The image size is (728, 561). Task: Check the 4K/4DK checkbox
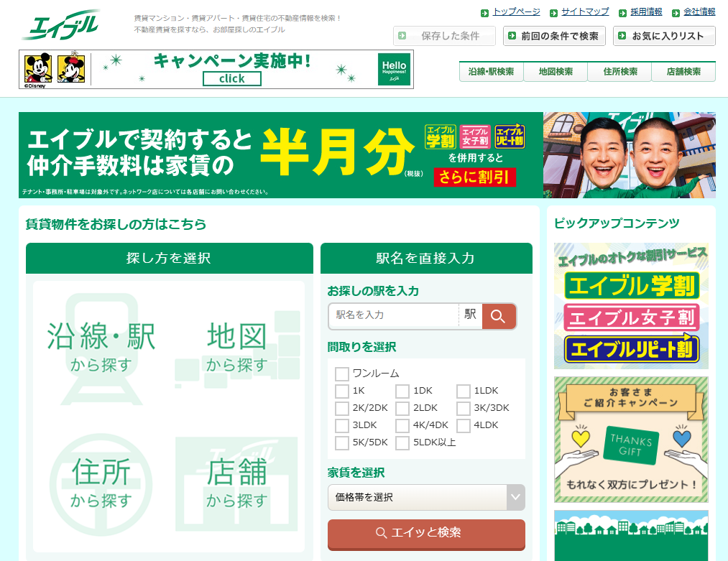point(402,425)
